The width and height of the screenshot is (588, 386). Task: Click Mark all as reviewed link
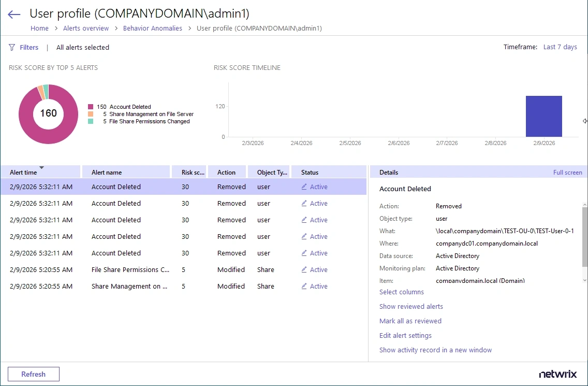(x=410, y=321)
